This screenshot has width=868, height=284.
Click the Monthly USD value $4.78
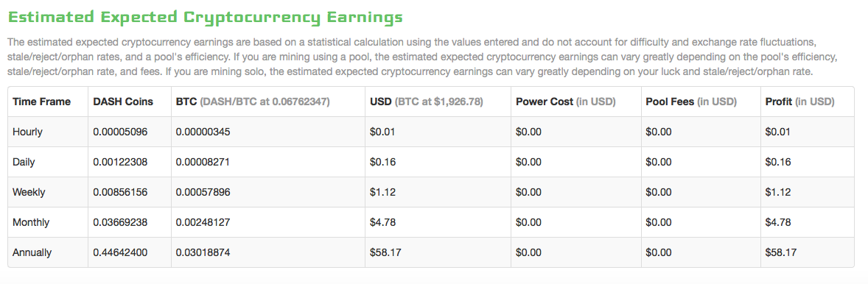[382, 223]
